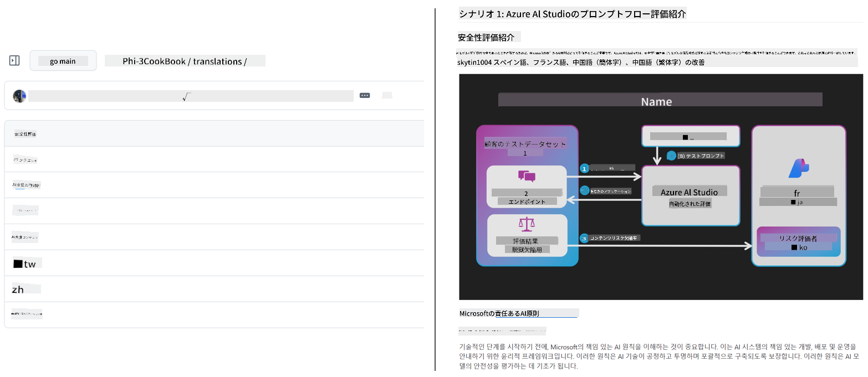
Task: Click the contributor avatar in the commit row
Action: [19, 95]
